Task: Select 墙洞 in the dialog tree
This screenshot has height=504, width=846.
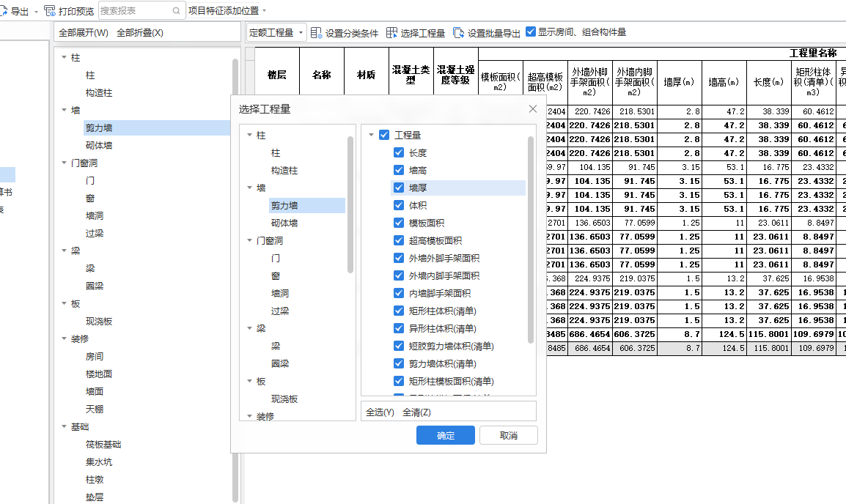Action: pyautogui.click(x=280, y=293)
